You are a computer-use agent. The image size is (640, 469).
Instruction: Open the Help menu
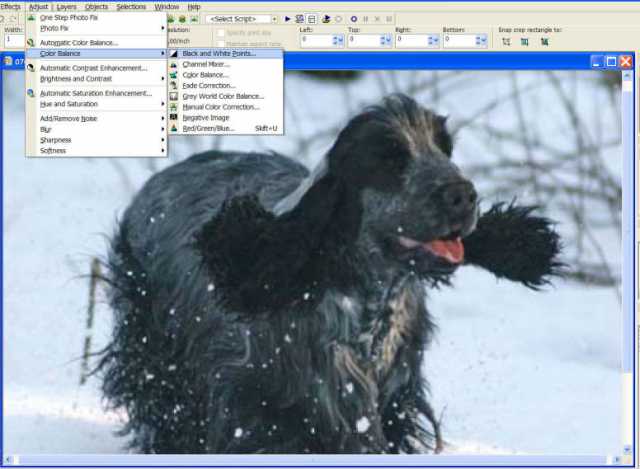coord(194,7)
